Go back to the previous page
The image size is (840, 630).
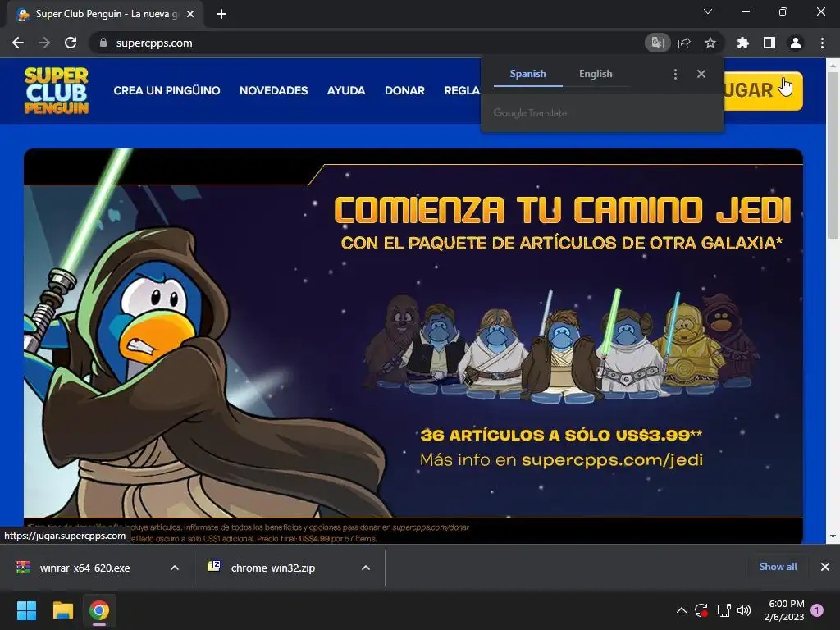pyautogui.click(x=18, y=43)
